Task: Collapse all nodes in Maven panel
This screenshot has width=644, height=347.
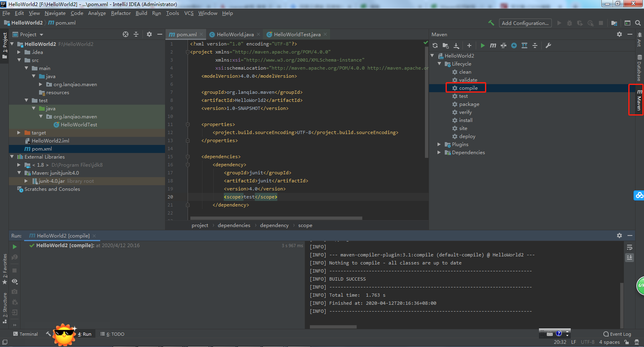Action: tap(535, 45)
